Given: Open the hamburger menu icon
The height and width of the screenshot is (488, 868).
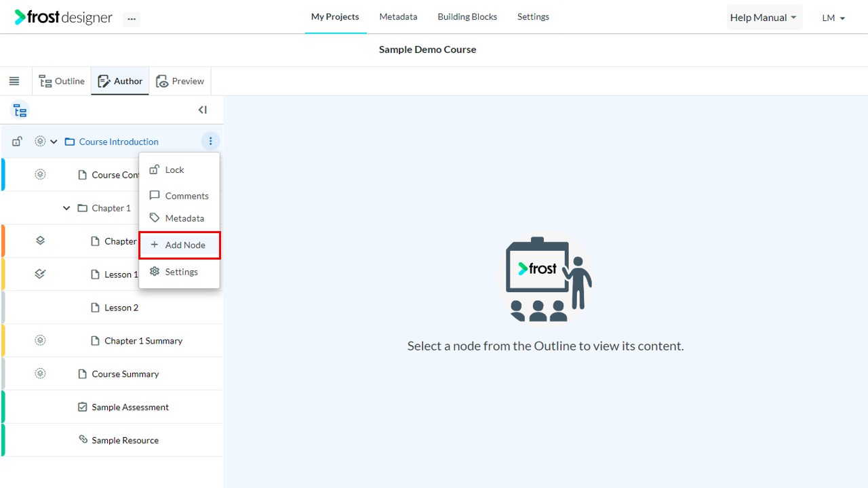Looking at the screenshot, I should pyautogui.click(x=14, y=81).
